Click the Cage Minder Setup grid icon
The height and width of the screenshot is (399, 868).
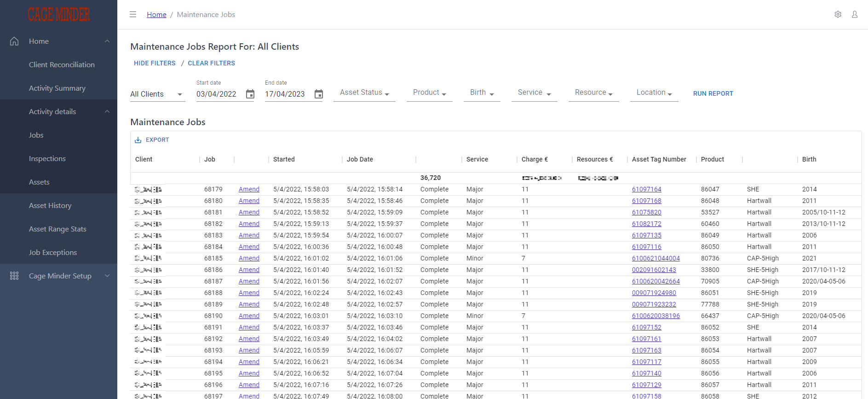[x=14, y=276]
